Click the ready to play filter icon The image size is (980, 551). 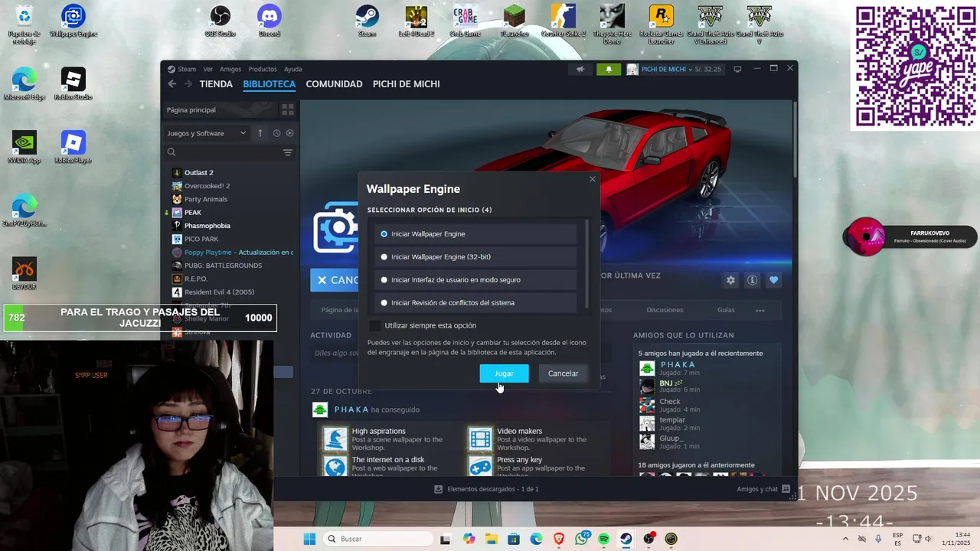pyautogui.click(x=289, y=133)
